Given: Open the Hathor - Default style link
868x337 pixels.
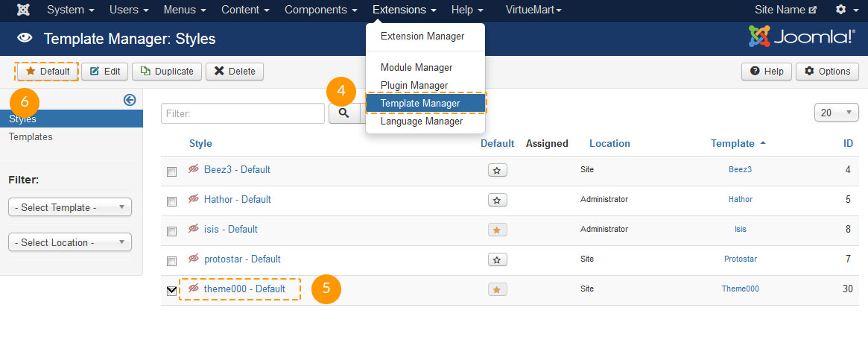Looking at the screenshot, I should point(238,199).
